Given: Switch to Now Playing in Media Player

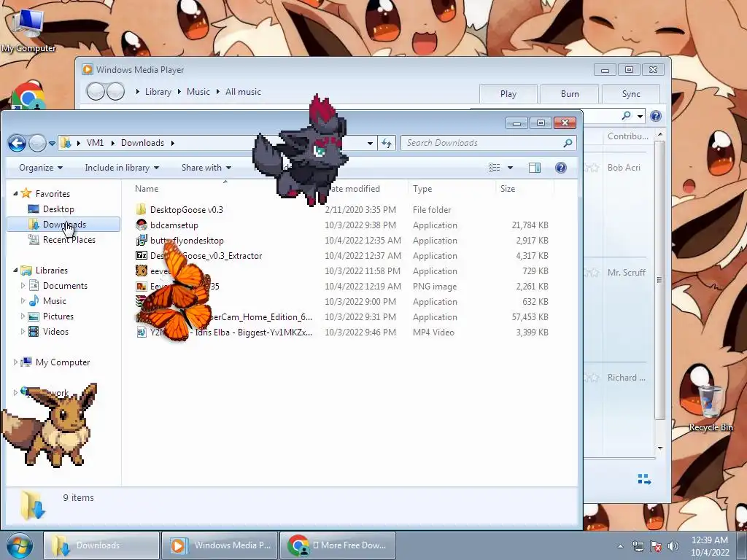Looking at the screenshot, I should pyautogui.click(x=644, y=479).
